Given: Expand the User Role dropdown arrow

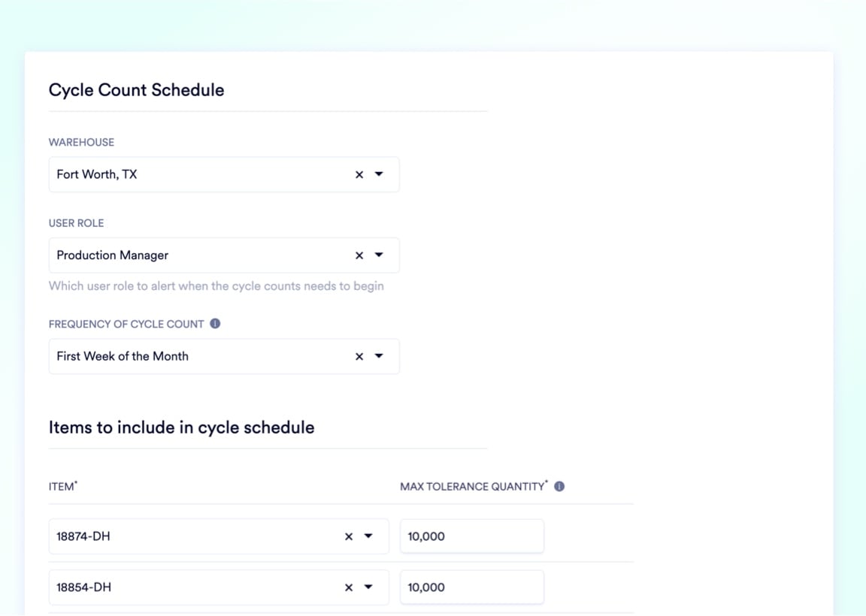Looking at the screenshot, I should click(x=379, y=255).
